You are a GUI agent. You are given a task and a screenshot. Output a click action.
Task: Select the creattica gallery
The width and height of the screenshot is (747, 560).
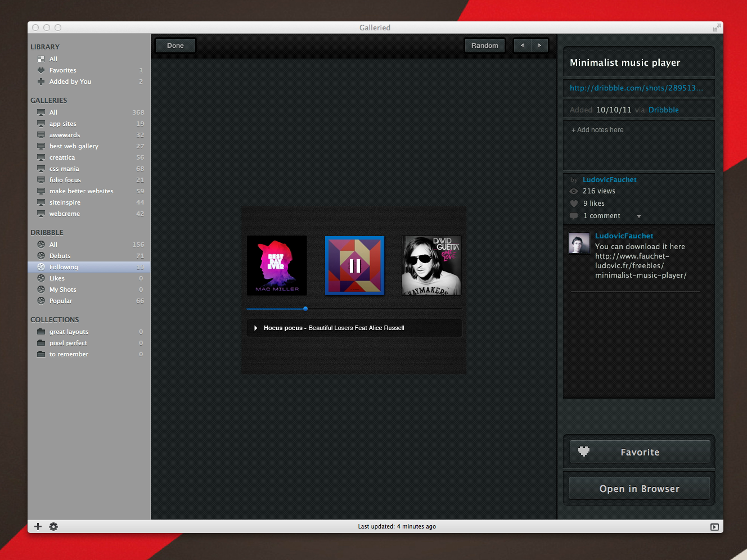click(89, 157)
